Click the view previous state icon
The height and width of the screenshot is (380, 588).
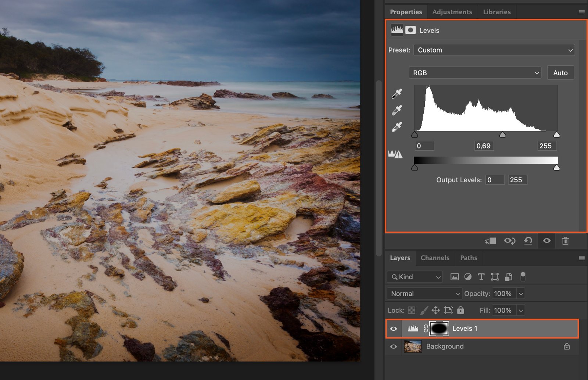(x=509, y=241)
